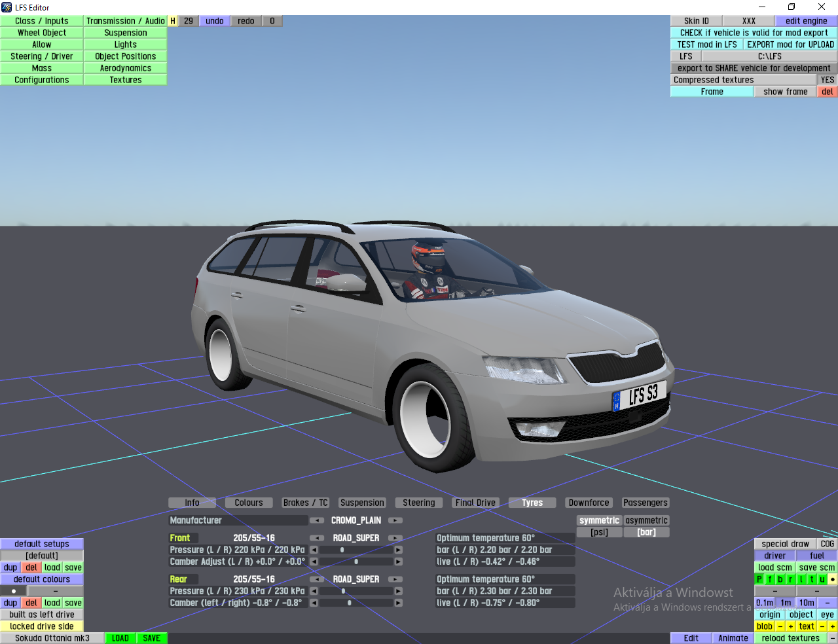Toggle the green 'u' view button

click(x=822, y=579)
